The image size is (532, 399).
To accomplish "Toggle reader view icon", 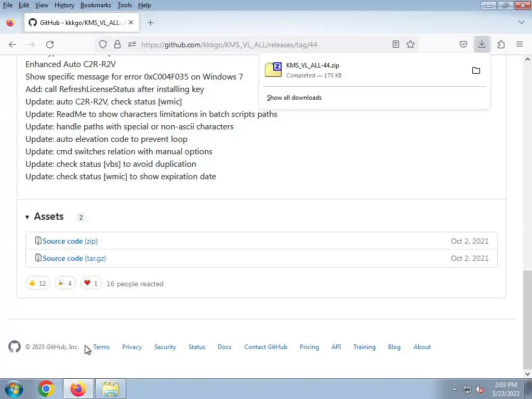I will click(395, 45).
